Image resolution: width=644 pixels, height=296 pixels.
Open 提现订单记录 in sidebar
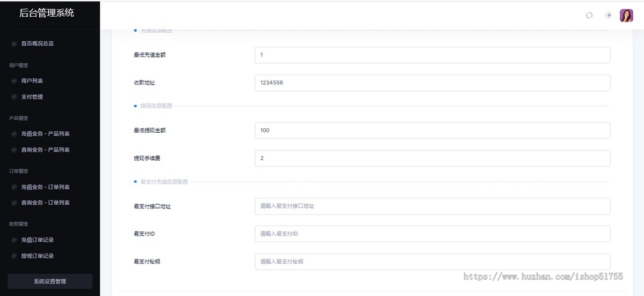(38, 256)
